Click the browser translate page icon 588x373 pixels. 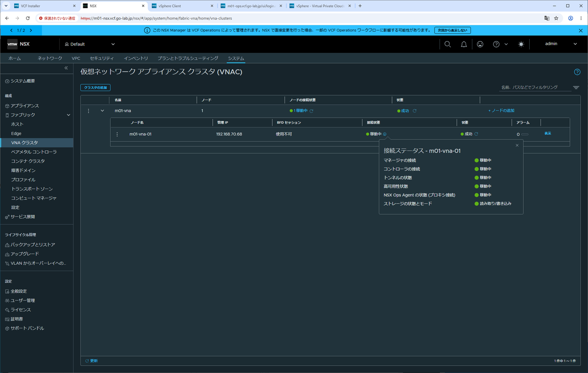click(546, 18)
